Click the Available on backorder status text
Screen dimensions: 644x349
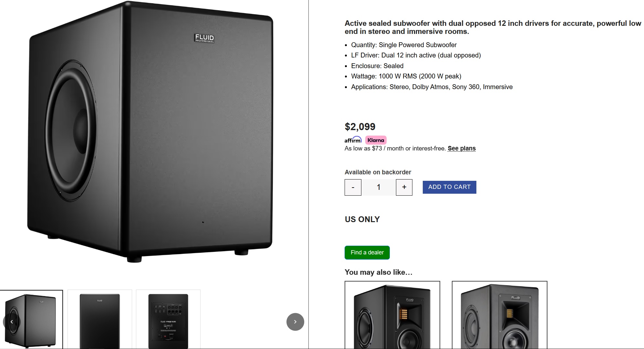tap(378, 172)
